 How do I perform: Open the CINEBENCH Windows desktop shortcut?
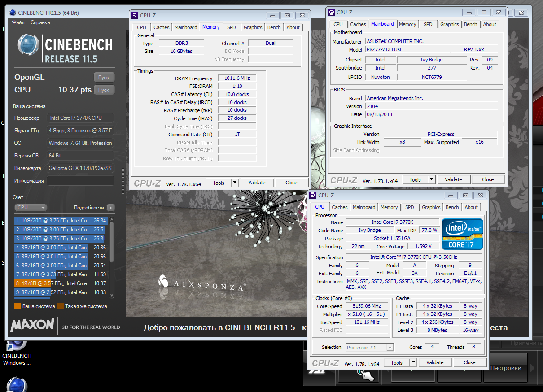(x=17, y=352)
